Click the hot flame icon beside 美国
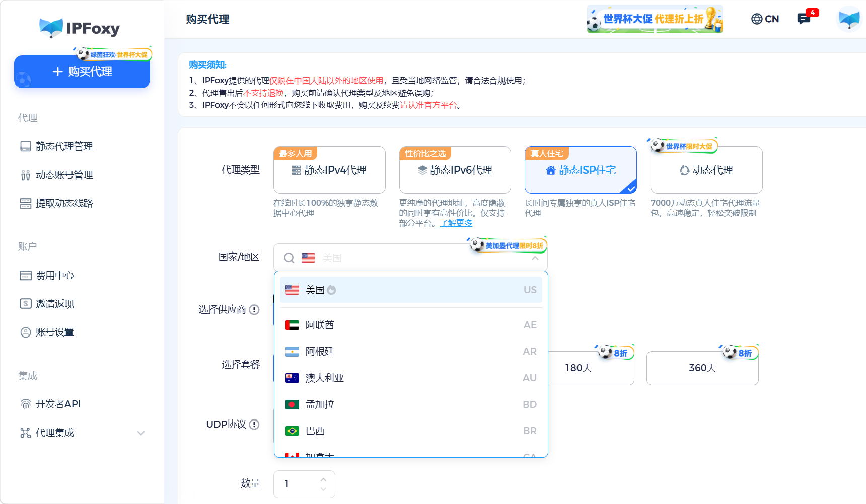 331,290
